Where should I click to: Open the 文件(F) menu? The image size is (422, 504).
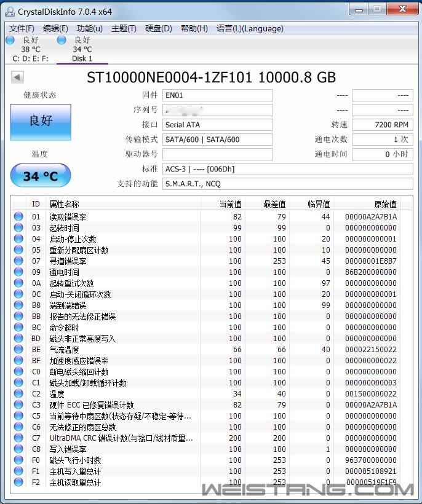click(22, 29)
